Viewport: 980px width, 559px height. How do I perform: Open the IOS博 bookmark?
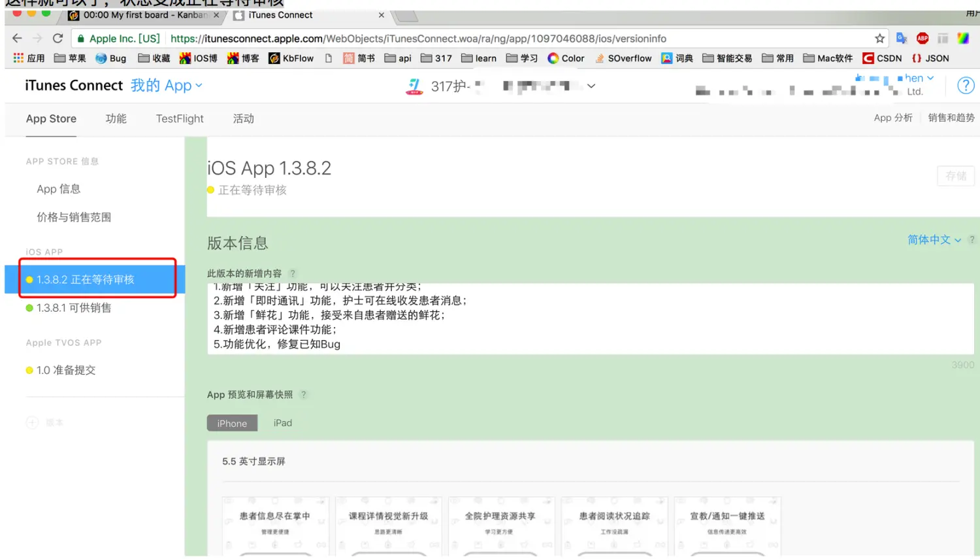tap(199, 58)
